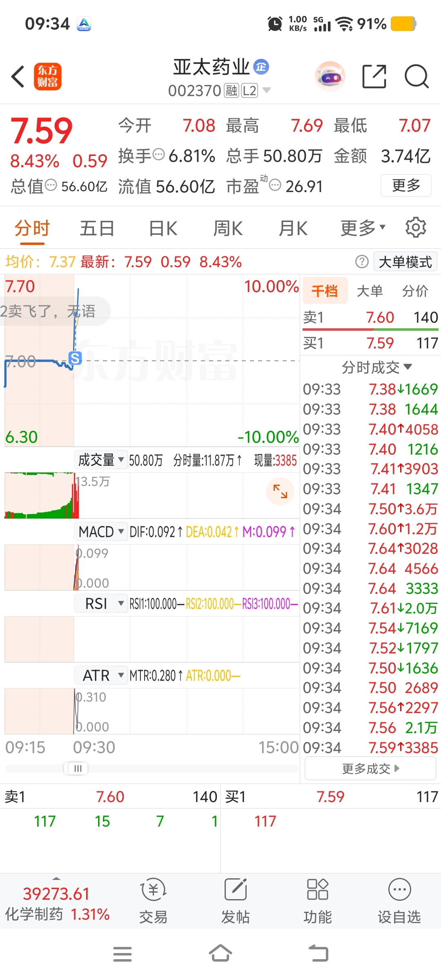Open 交易 trade icon in bottom bar

click(x=153, y=901)
